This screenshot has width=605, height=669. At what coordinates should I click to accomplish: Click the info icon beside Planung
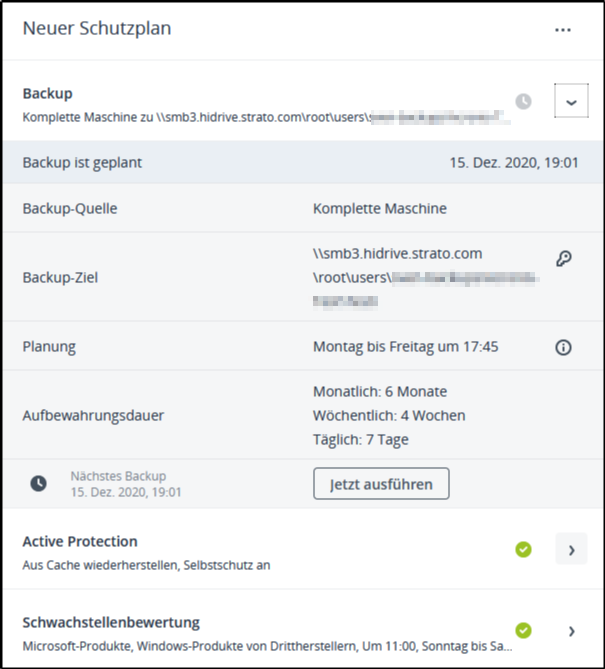[563, 347]
